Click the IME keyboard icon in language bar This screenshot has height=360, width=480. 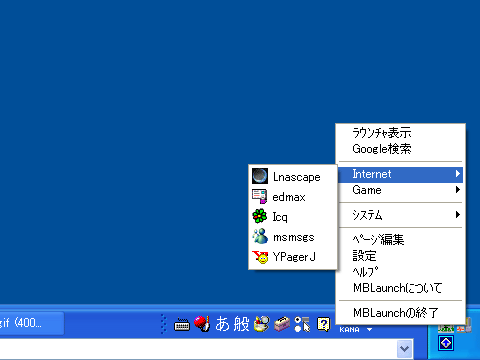[x=182, y=324]
